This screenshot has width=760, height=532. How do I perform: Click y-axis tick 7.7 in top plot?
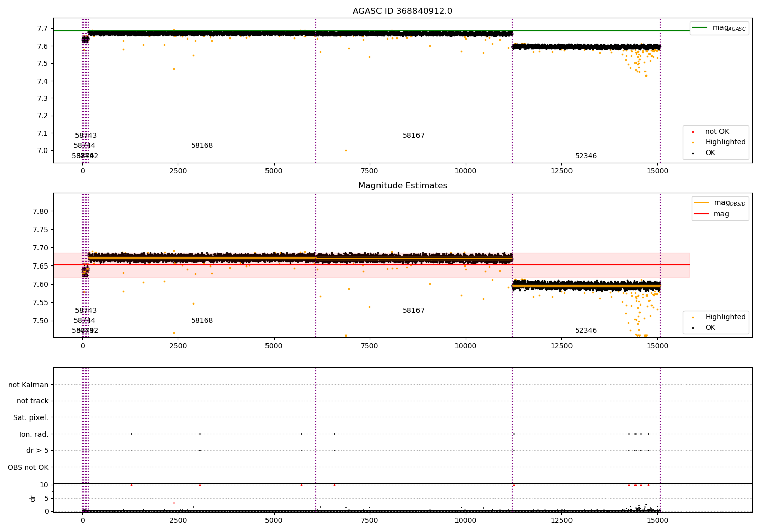[44, 28]
